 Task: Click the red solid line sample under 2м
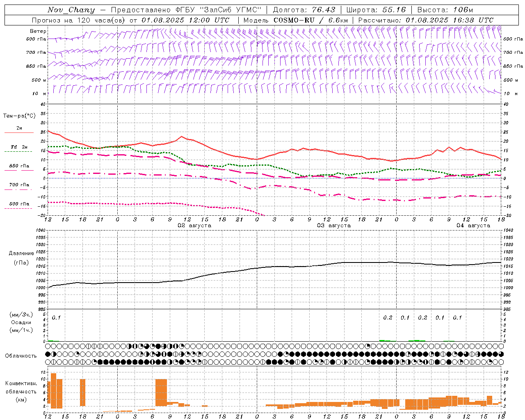(x=19, y=132)
